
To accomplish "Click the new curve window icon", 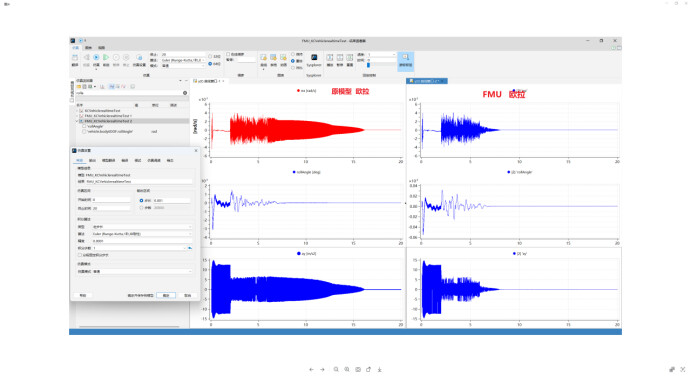I will [x=263, y=58].
